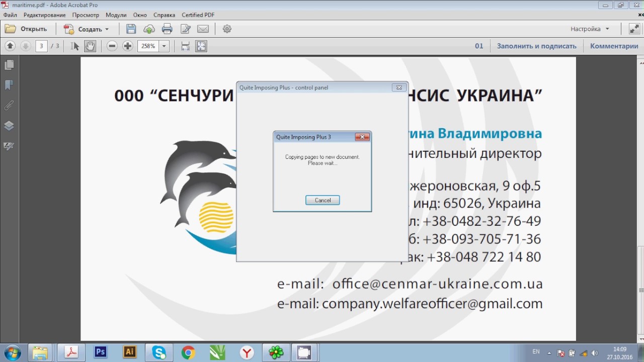Click the vertical scrollbar thumb
The height and width of the screenshot is (362, 644).
[x=641, y=289]
